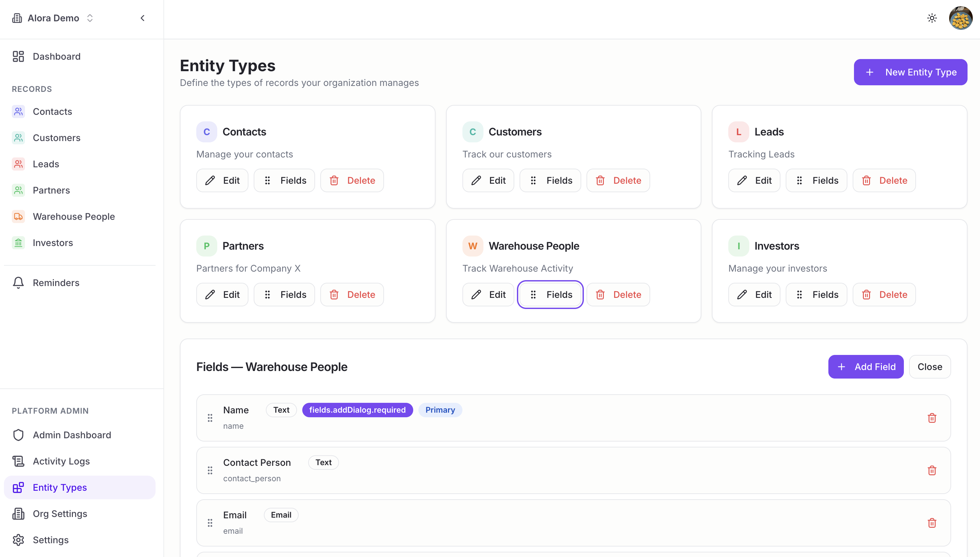
Task: Open the Settings gear item
Action: 51,540
